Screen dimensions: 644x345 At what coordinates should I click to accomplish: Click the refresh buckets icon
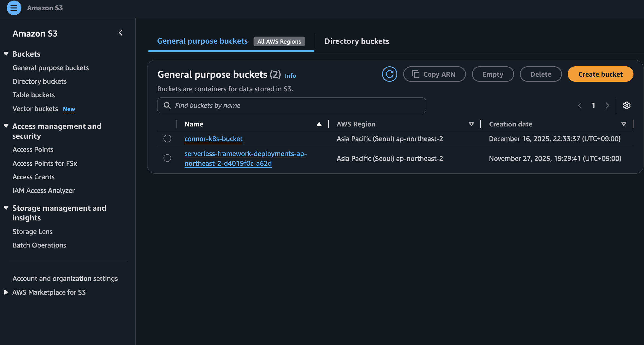[389, 74]
